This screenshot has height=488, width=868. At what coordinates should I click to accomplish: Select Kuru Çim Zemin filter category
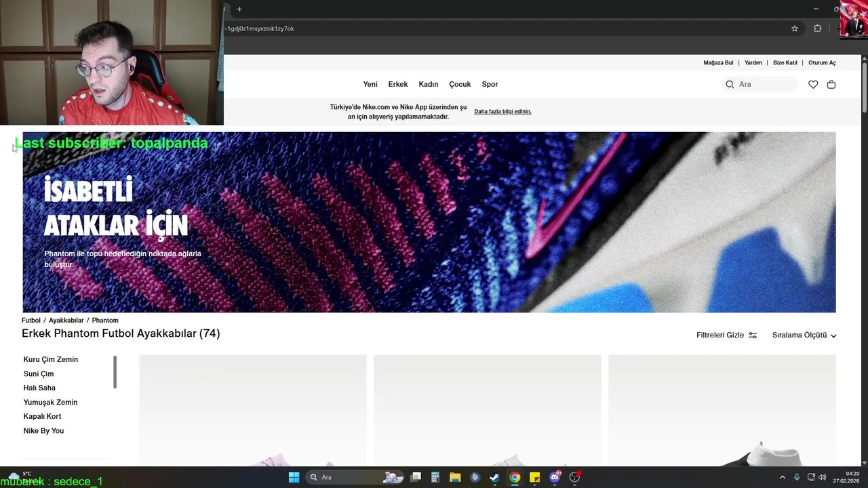51,359
